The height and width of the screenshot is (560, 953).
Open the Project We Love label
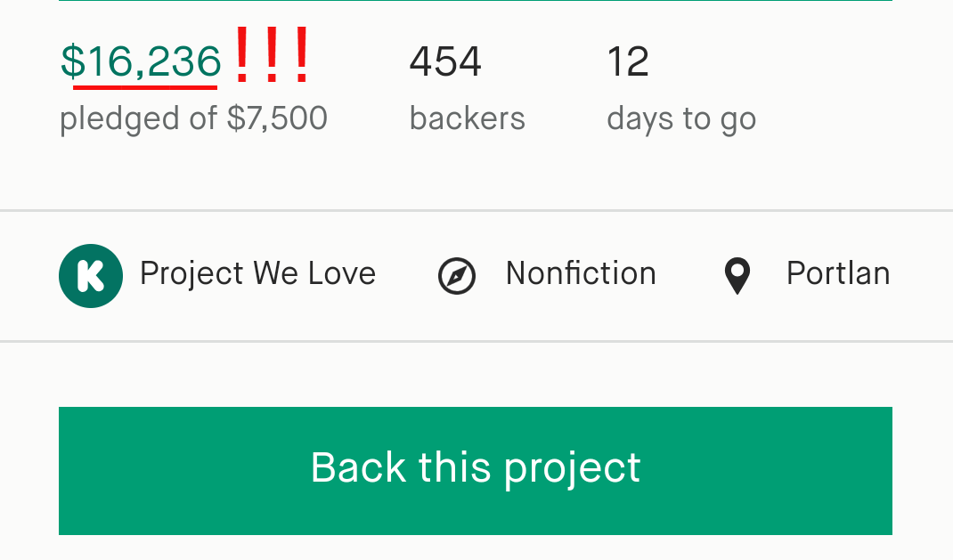[x=257, y=273]
